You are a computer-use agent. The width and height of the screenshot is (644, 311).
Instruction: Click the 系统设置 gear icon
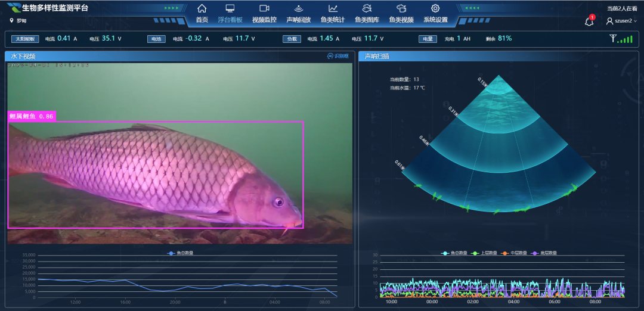435,8
